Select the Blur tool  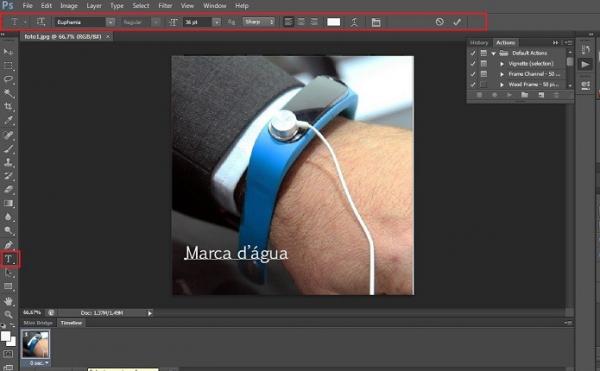8,217
